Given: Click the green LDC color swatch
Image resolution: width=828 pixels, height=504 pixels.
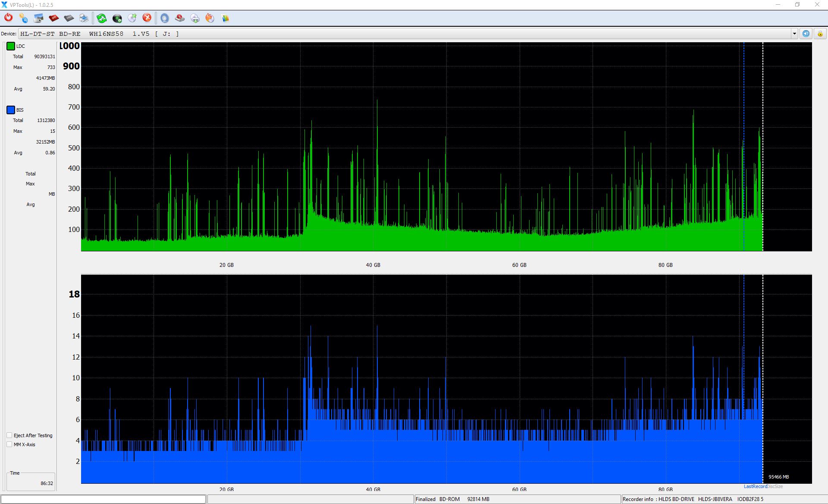Looking at the screenshot, I should point(11,46).
